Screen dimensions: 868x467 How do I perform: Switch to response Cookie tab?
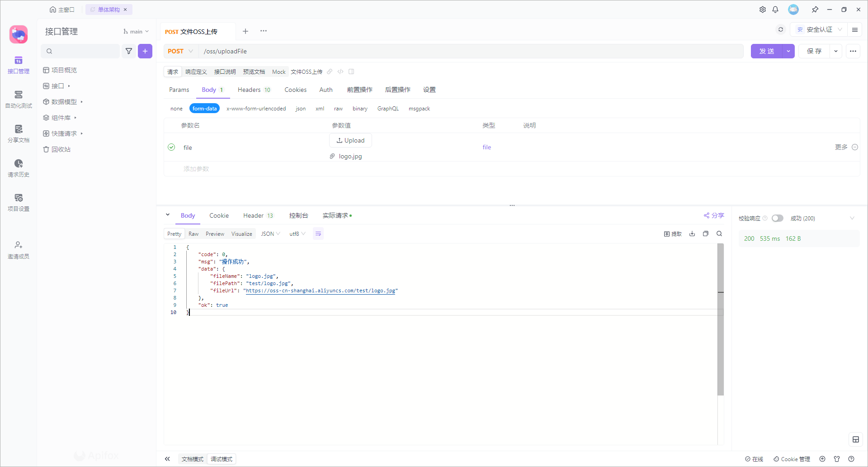click(x=219, y=215)
